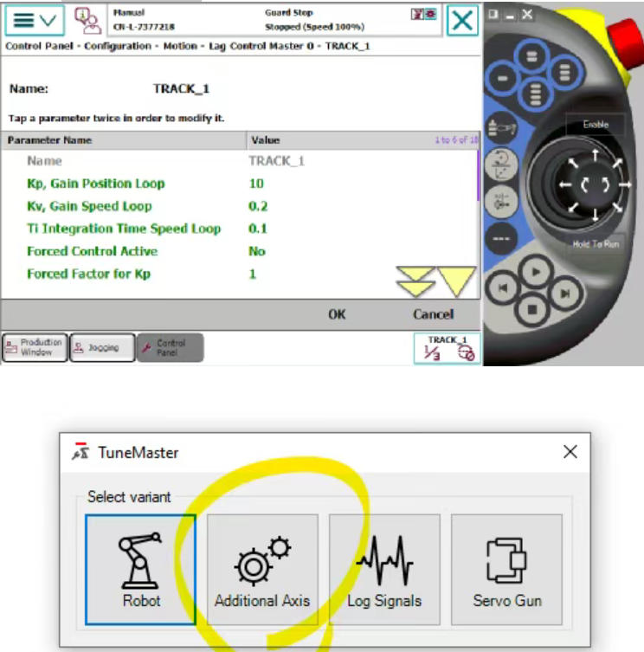This screenshot has width=644, height=652.
Task: Switch to the Jogging tab
Action: pos(101,347)
